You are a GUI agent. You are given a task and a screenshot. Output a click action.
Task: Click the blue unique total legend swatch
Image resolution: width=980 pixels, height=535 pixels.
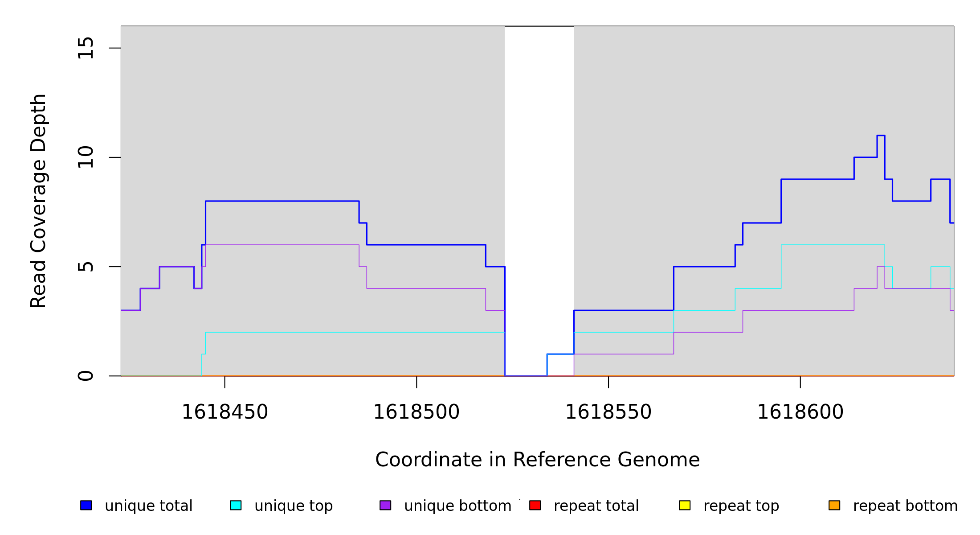(86, 505)
